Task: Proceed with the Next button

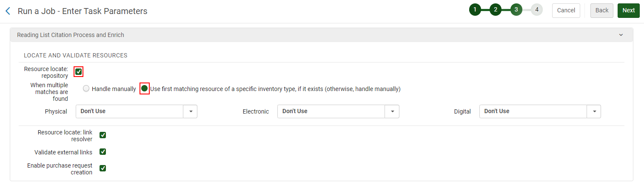Action: point(628,11)
